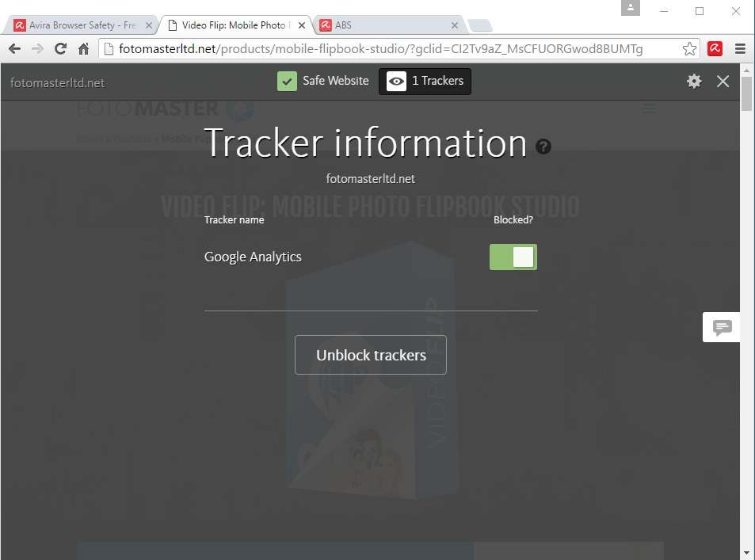The image size is (755, 560).
Task: Click the green Safe Website checkmark
Action: (287, 81)
